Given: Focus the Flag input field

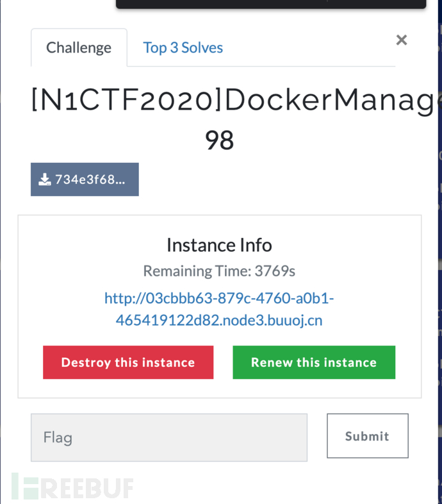Looking at the screenshot, I should 169,437.
